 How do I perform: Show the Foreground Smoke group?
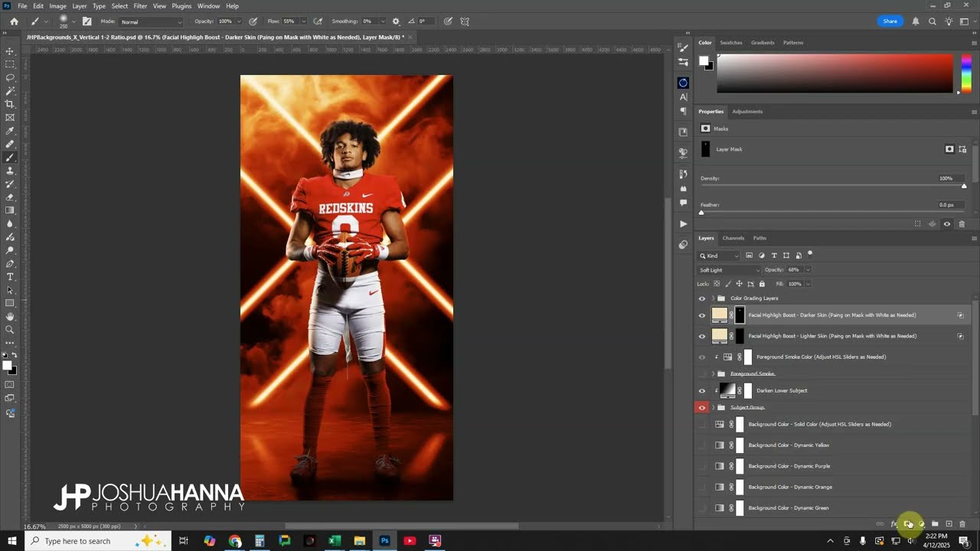pyautogui.click(x=702, y=374)
